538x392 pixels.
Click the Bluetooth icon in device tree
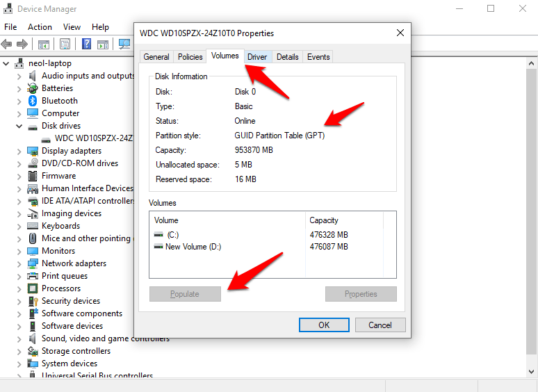pyautogui.click(x=33, y=101)
